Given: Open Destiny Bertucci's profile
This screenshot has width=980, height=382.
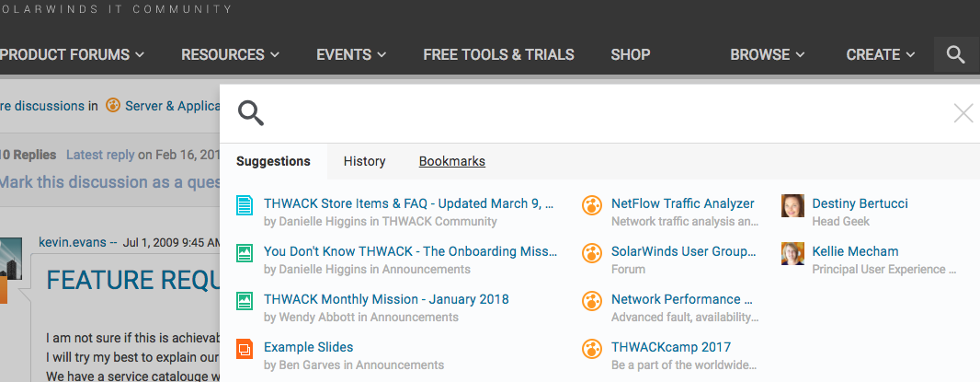Looking at the screenshot, I should tap(860, 203).
